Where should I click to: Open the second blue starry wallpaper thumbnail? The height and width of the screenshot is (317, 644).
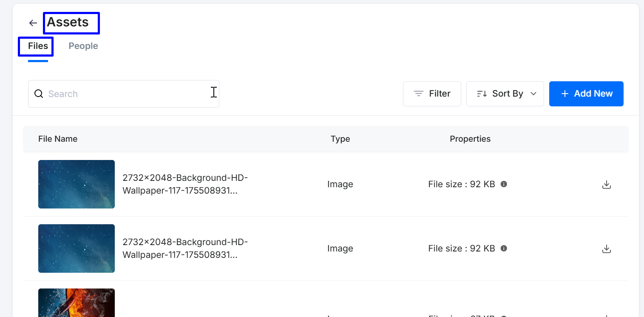click(x=77, y=248)
